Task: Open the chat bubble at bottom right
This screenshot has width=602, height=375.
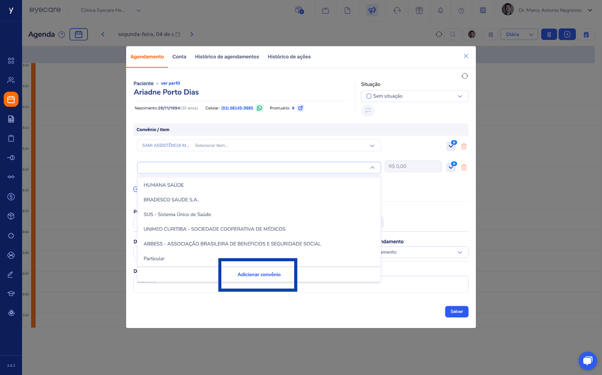Action: (x=587, y=360)
